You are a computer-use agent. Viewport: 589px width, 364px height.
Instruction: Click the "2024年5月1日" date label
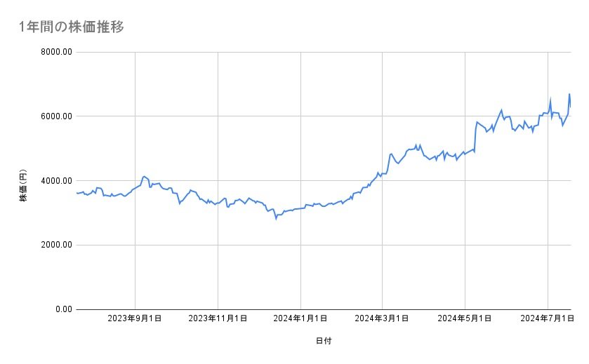[x=465, y=318]
